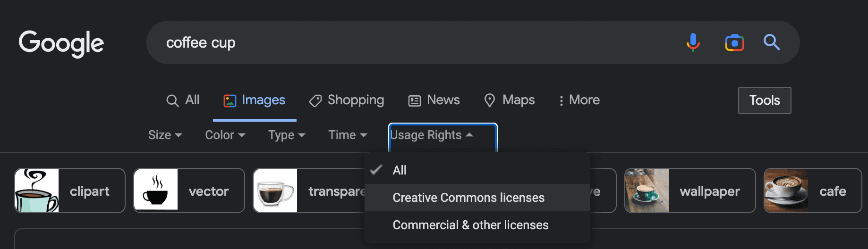868x249 pixels.
Task: Click the News newspaper icon
Action: (415, 100)
